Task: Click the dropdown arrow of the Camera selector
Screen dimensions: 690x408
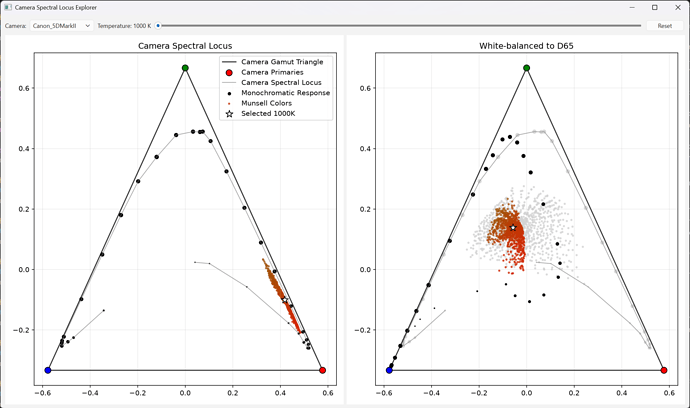Action: (x=88, y=26)
